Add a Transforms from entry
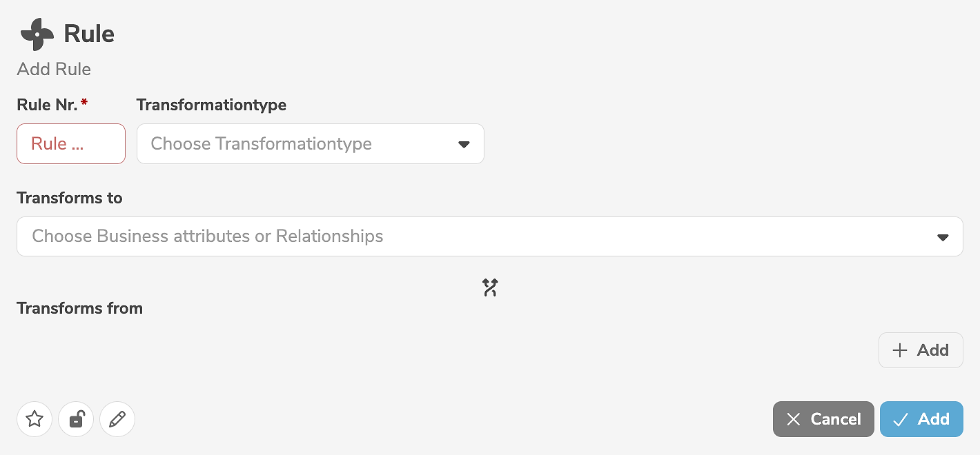980x455 pixels. click(x=921, y=350)
